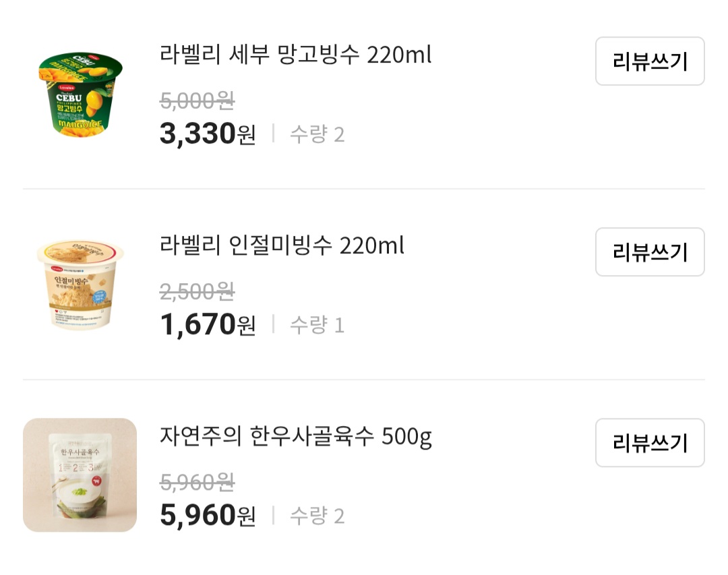The image size is (728, 575).
Task: Click the crossed-out 5,960원 original price
Action: [x=195, y=484]
